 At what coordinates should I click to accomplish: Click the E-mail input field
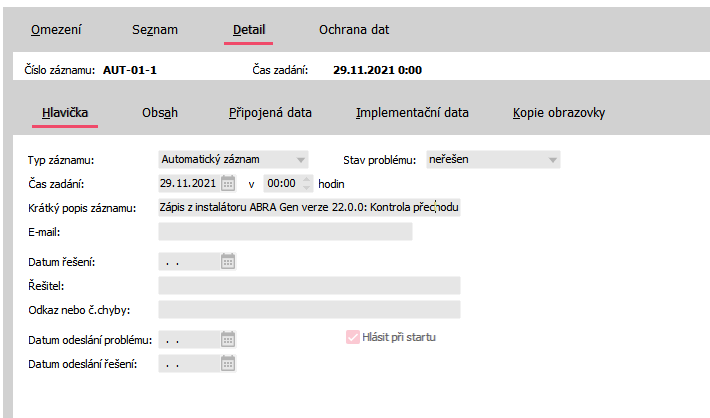(x=285, y=232)
